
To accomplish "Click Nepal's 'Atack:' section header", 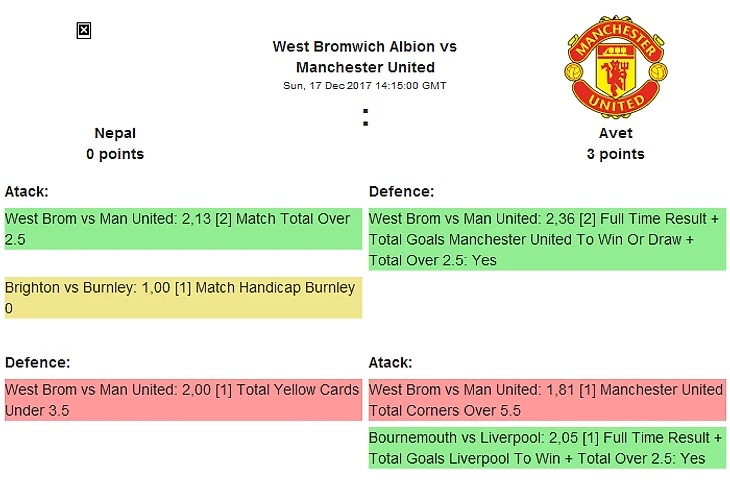I will click(26, 191).
